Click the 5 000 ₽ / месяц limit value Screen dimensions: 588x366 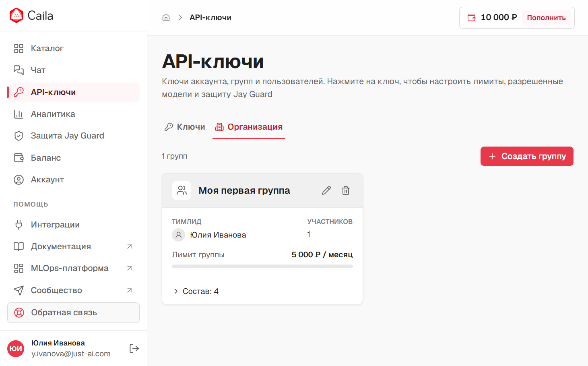pos(322,254)
